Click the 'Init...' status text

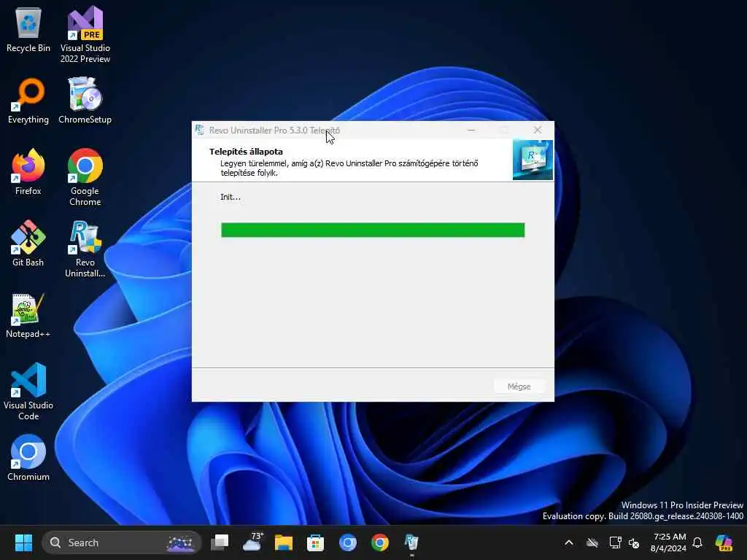coord(231,197)
